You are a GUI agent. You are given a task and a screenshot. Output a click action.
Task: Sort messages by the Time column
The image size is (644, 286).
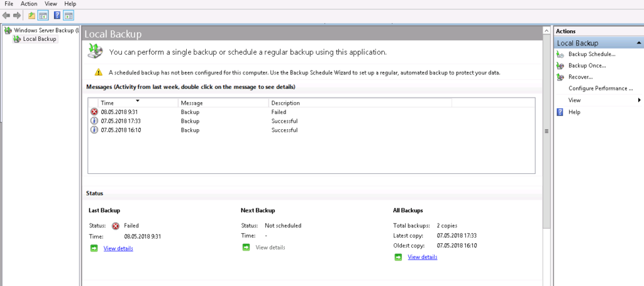pos(138,103)
